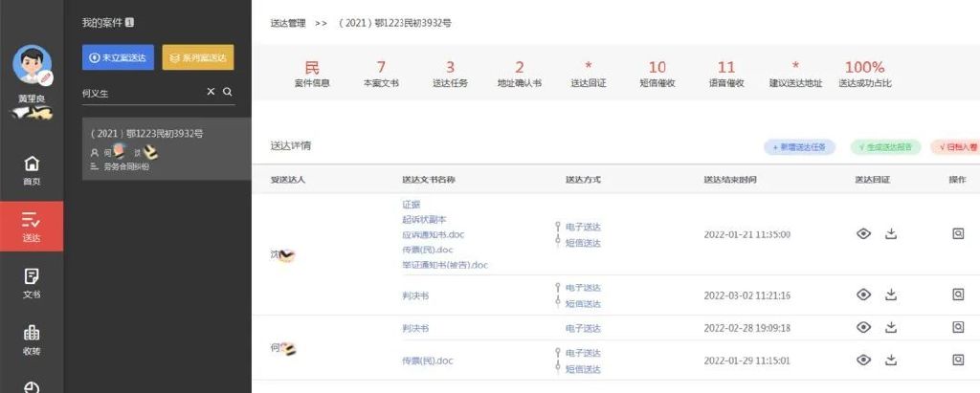Select the 送达 tab in left sidebar
Screen dimensions: 980x393
[x=32, y=226]
